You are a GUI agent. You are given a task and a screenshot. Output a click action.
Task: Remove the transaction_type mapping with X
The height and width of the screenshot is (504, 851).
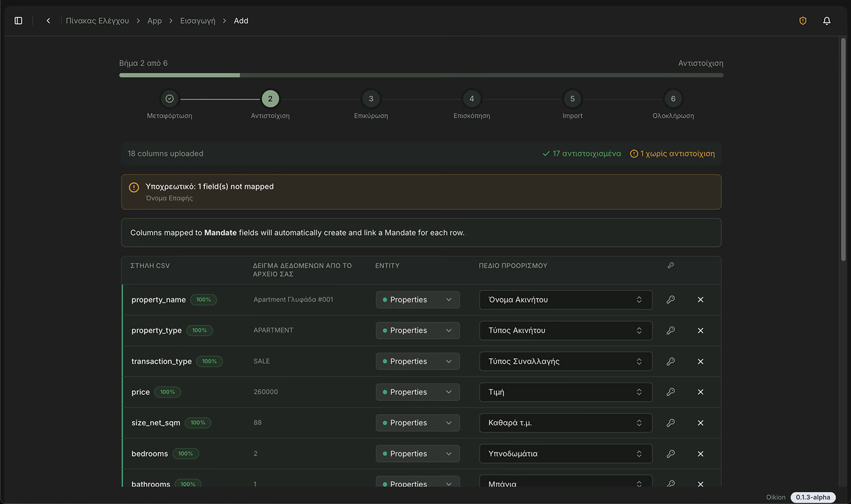[701, 361]
